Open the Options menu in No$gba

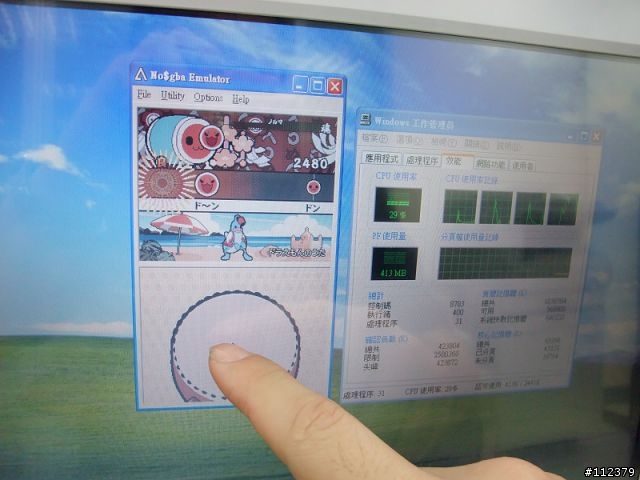(208, 98)
